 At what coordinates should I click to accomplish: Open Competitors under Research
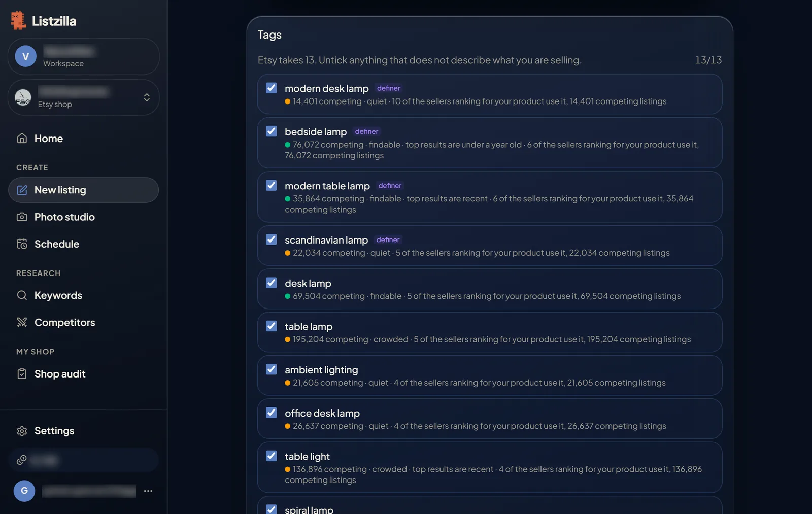point(83,322)
